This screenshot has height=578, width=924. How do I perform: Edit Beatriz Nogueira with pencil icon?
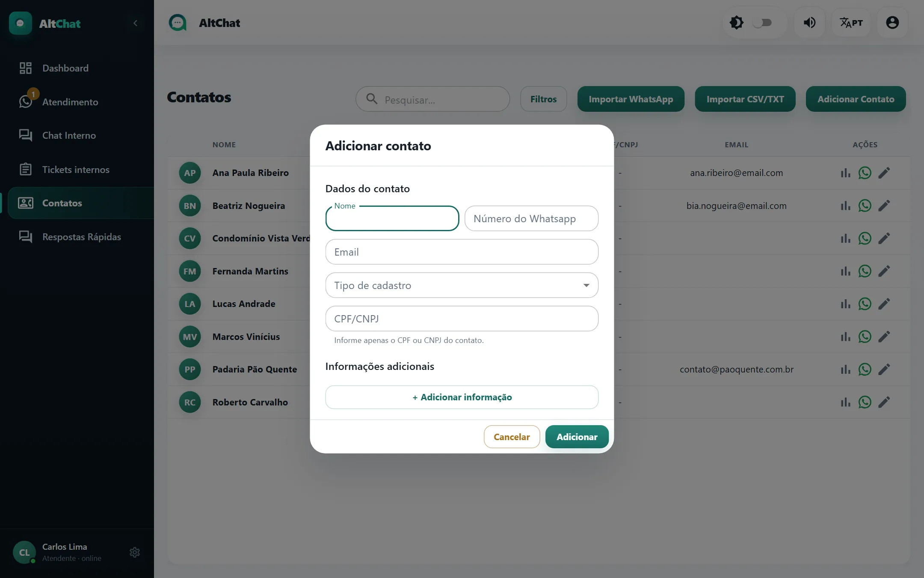click(x=884, y=206)
